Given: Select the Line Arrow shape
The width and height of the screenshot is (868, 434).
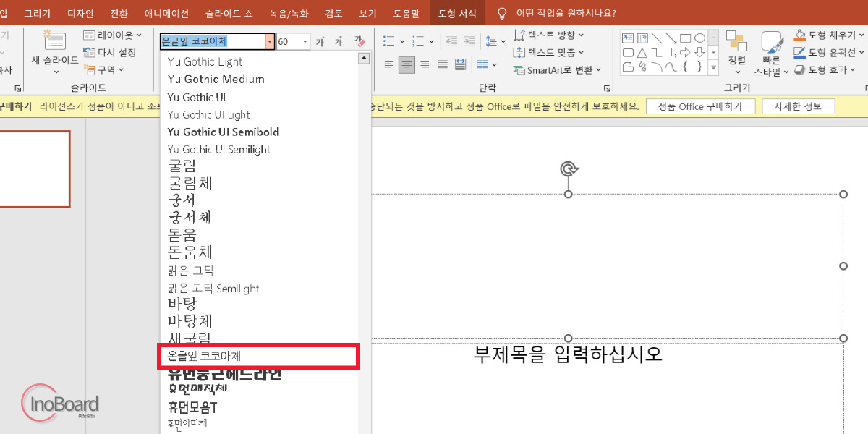Looking at the screenshot, I should point(671,38).
